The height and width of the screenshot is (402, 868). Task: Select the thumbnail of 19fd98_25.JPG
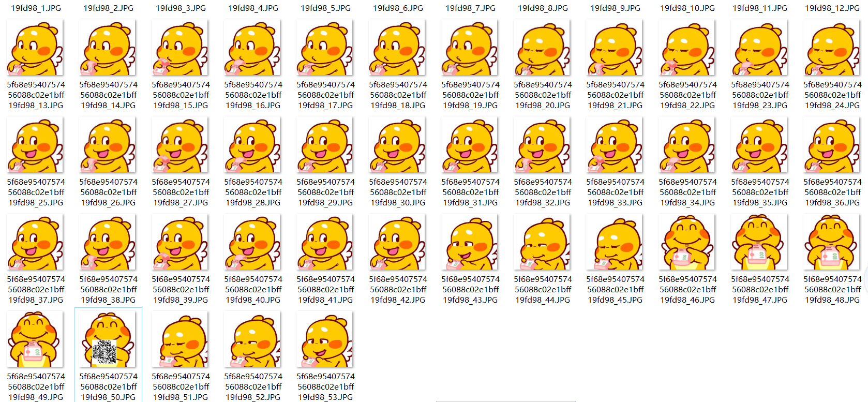coord(35,145)
